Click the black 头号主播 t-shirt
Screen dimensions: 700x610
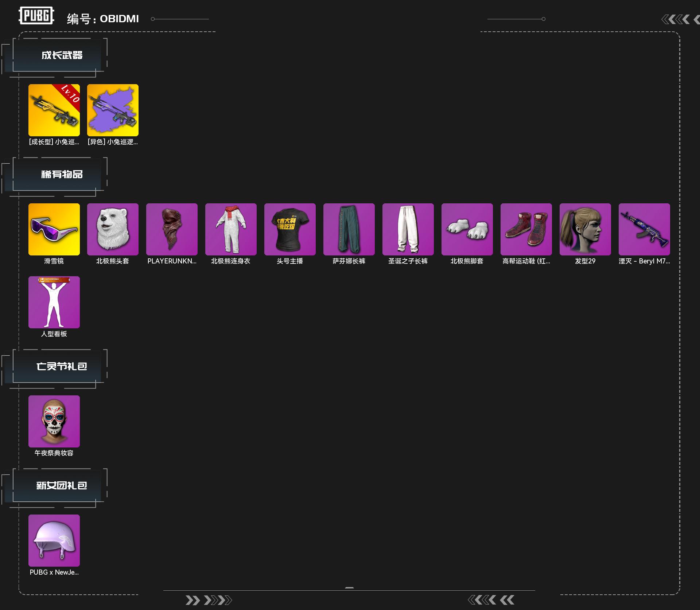pyautogui.click(x=290, y=229)
